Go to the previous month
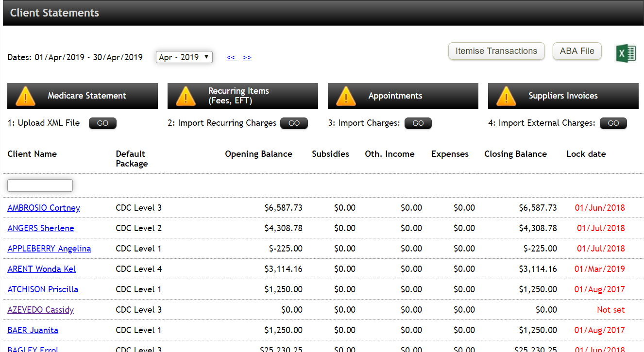The image size is (644, 352). (232, 57)
